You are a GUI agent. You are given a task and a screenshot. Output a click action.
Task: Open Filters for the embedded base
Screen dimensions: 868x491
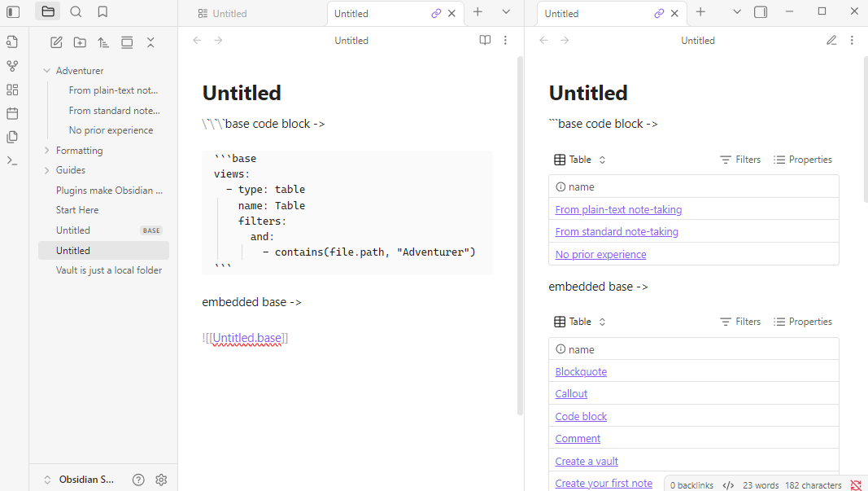pyautogui.click(x=740, y=322)
